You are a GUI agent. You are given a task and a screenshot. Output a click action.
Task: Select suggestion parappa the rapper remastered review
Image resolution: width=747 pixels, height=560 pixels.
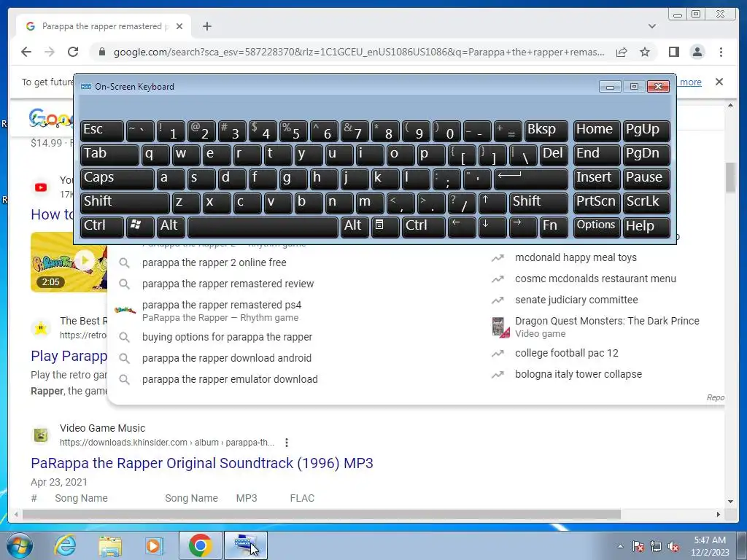pyautogui.click(x=228, y=284)
